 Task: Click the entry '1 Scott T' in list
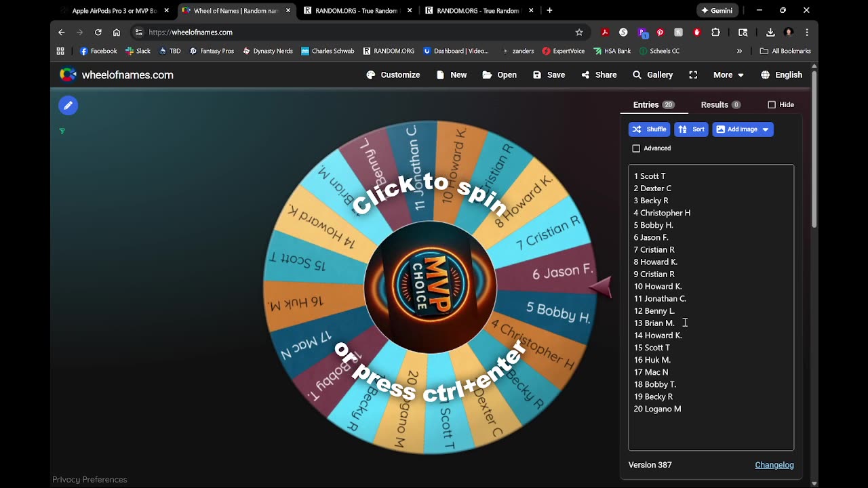pos(650,176)
